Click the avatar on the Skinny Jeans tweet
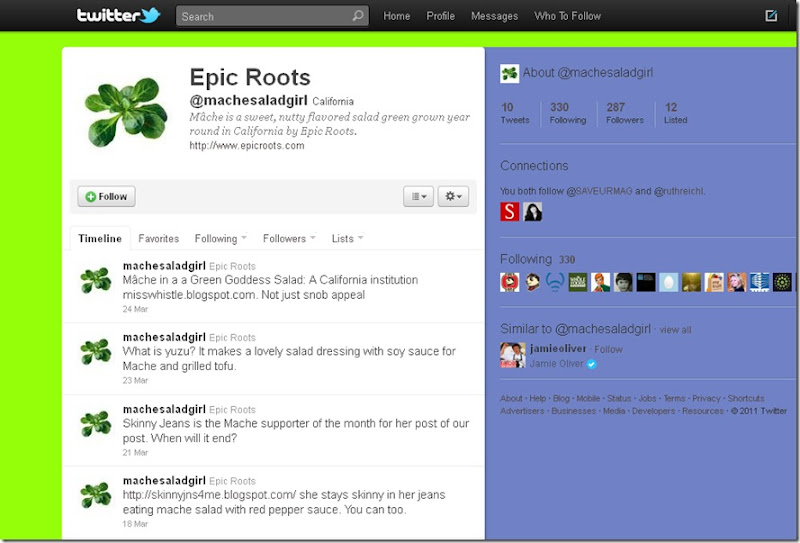The image size is (800, 543). (95, 424)
